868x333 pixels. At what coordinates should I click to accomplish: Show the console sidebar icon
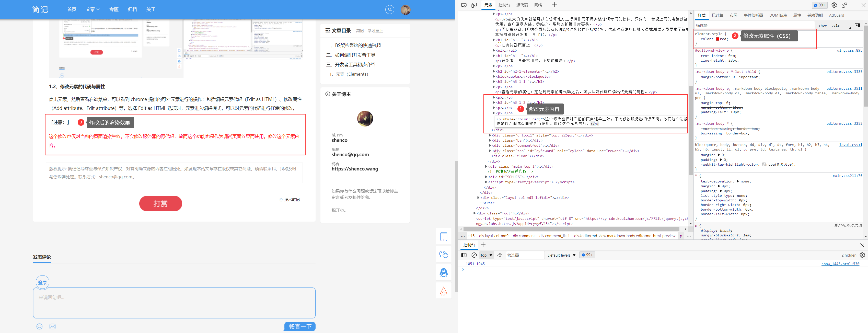464,255
